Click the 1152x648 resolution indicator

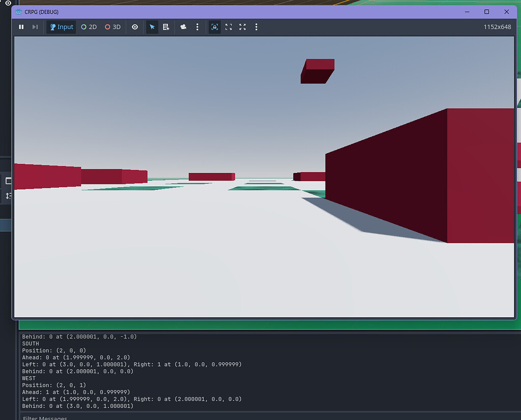(497, 26)
